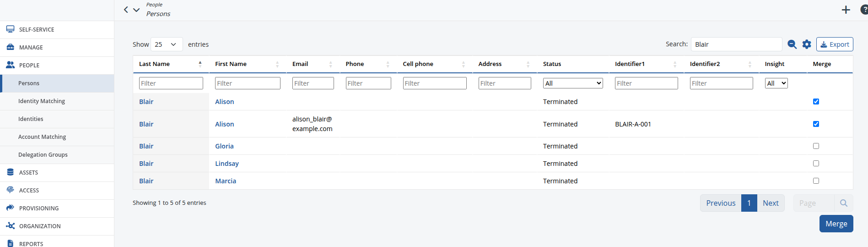Sort by Cell phone column arrows
Image resolution: width=868 pixels, height=247 pixels.
click(464, 64)
